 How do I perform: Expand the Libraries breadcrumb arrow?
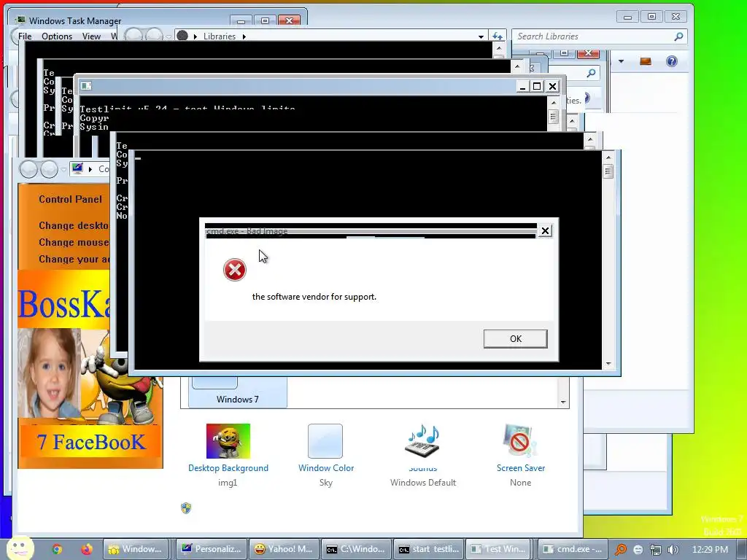[244, 36]
